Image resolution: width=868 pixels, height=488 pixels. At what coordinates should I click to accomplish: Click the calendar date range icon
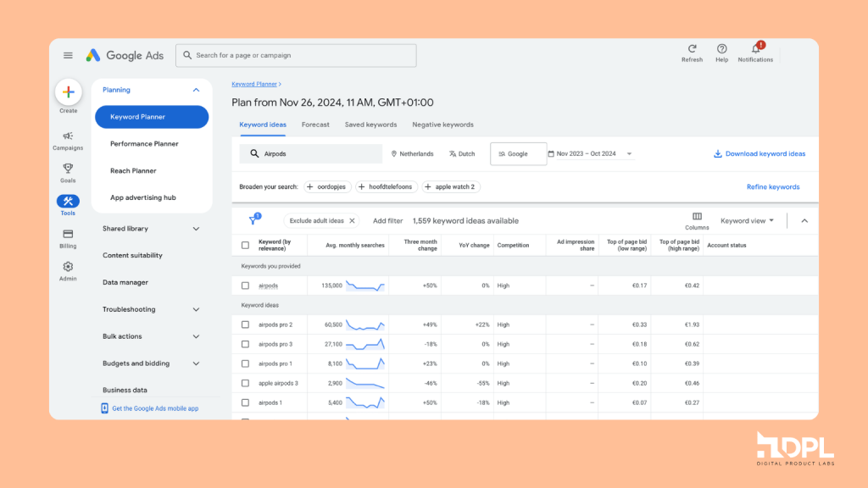click(551, 154)
